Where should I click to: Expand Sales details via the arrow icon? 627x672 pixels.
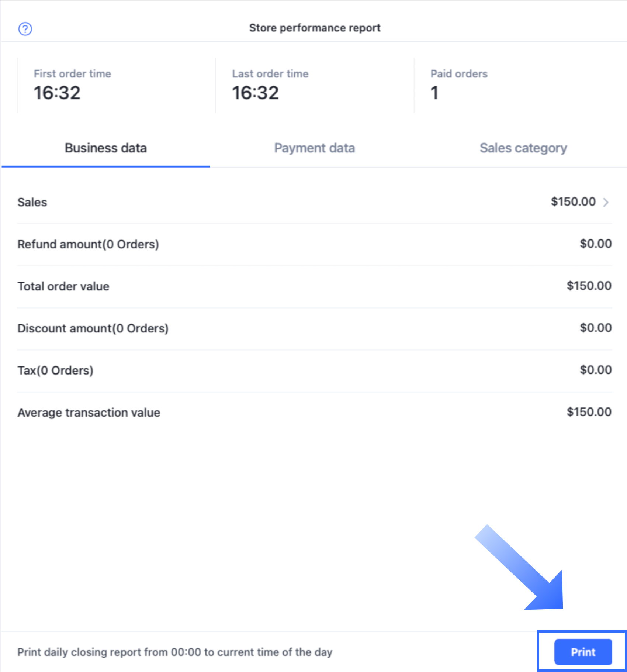(606, 202)
